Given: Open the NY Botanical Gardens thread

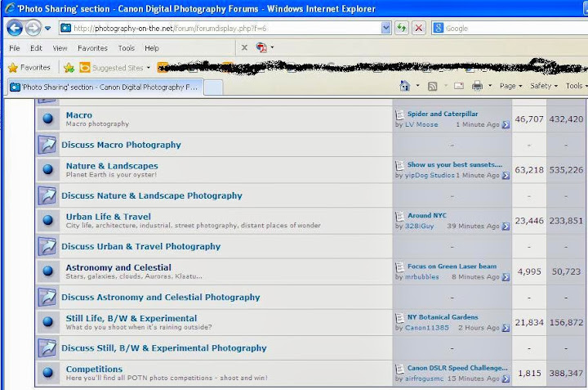Looking at the screenshot, I should (x=443, y=317).
